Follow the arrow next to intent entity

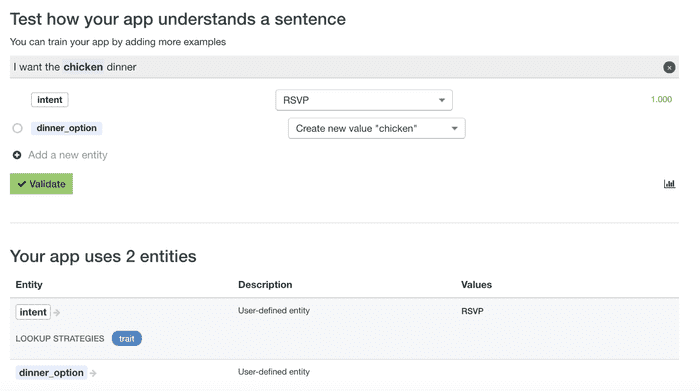click(x=57, y=312)
